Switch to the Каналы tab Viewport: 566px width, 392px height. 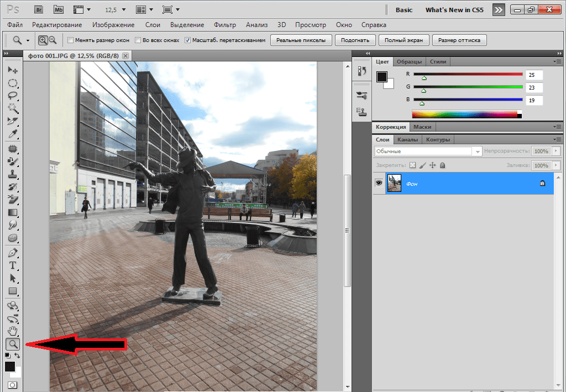(x=407, y=139)
